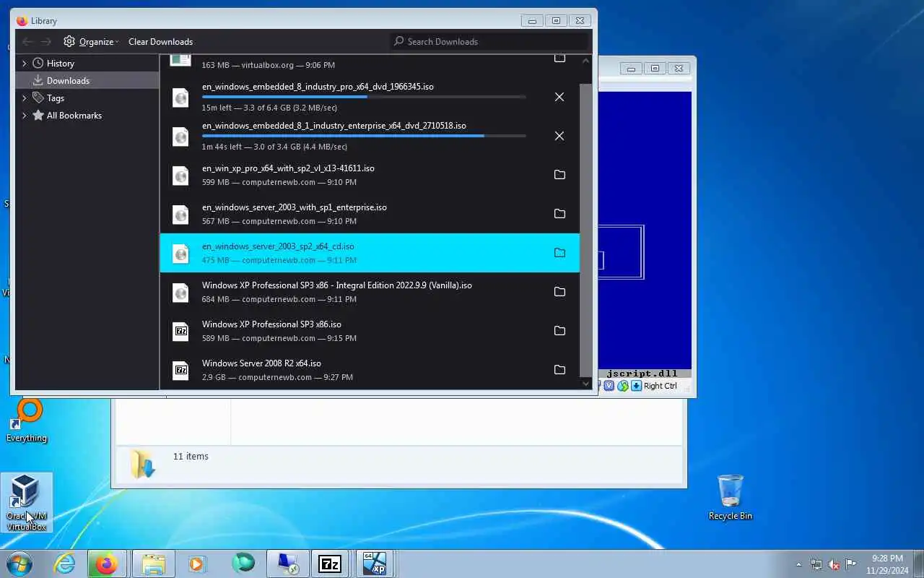Click the 7-Zip icon in the taskbar
The image size is (924, 578).
330,564
